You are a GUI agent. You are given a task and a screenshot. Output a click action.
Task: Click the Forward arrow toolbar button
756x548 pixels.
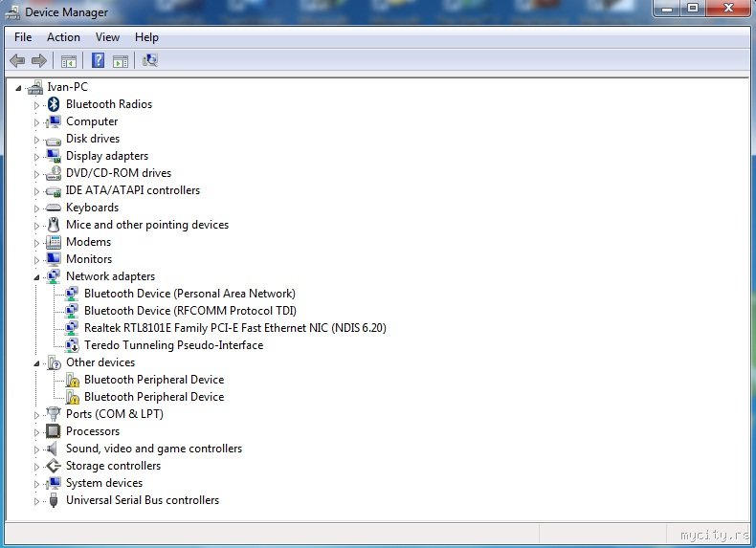point(39,60)
